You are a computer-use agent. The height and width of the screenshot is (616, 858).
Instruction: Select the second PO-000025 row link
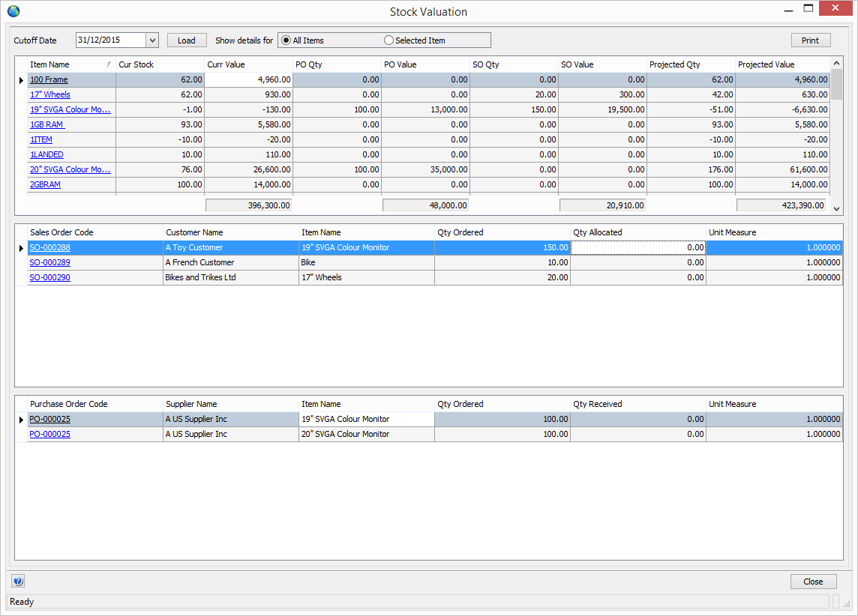(49, 434)
